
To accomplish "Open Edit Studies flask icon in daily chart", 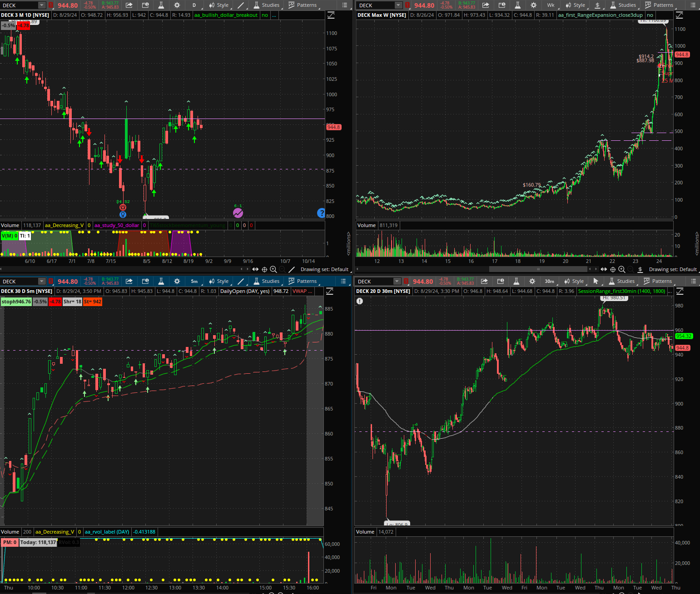I will [161, 5].
